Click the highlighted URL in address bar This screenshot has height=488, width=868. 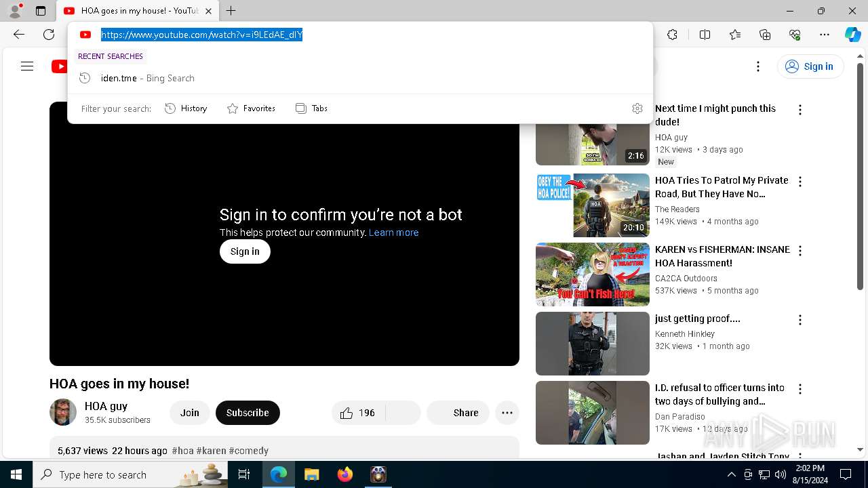tap(201, 35)
